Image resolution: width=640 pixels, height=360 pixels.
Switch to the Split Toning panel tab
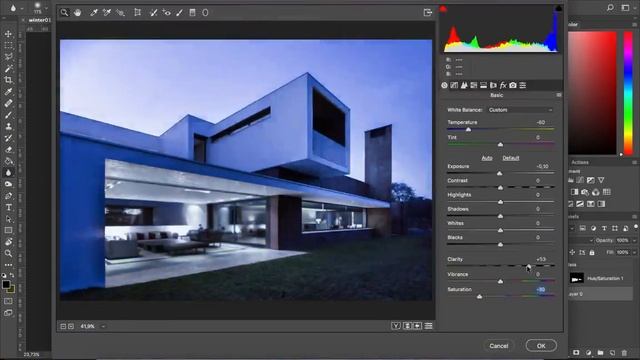484,85
